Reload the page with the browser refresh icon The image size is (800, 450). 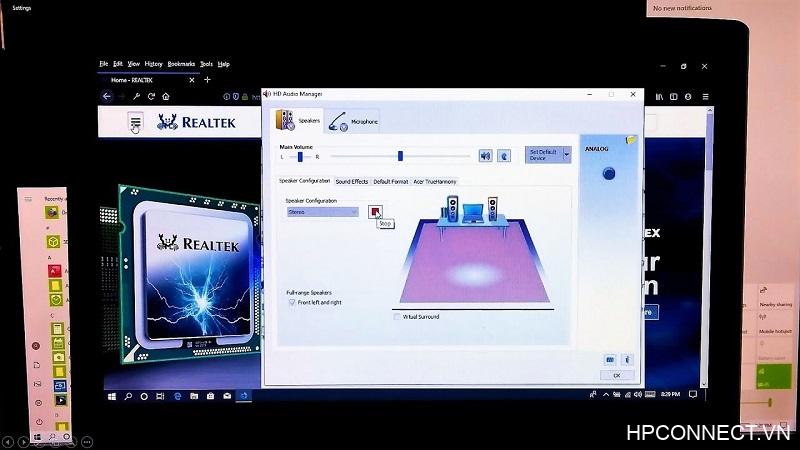pos(151,96)
